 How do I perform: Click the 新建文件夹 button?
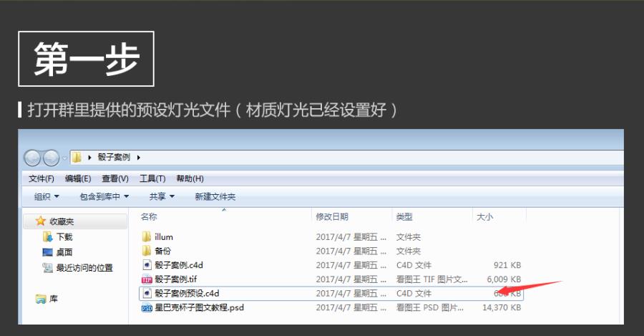coord(215,196)
